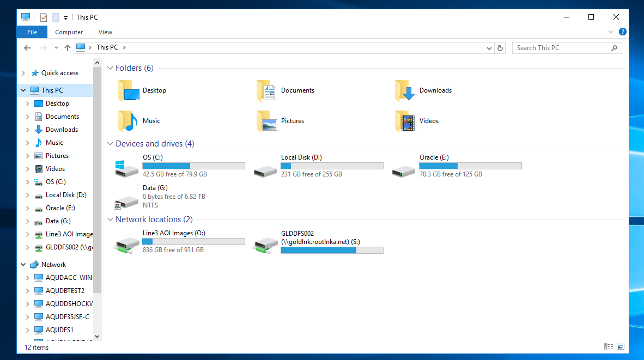The image size is (644, 360).
Task: Select the Data (G:) drive icon
Action: [126, 202]
